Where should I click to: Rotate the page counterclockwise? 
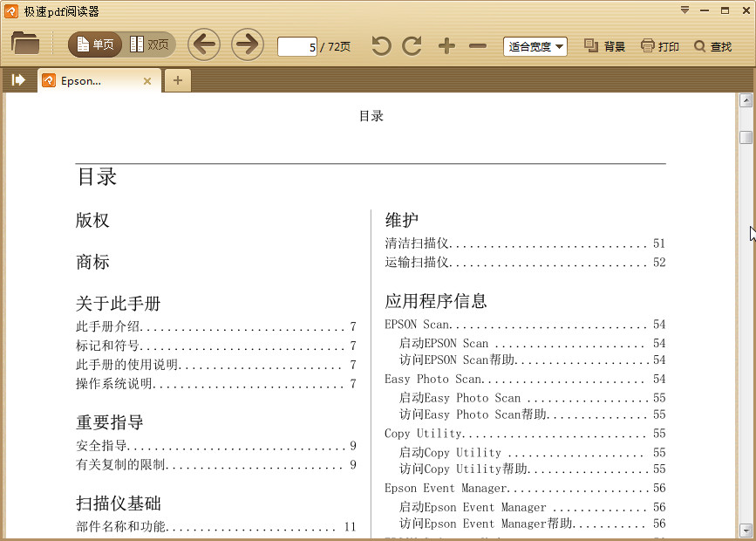coord(381,46)
